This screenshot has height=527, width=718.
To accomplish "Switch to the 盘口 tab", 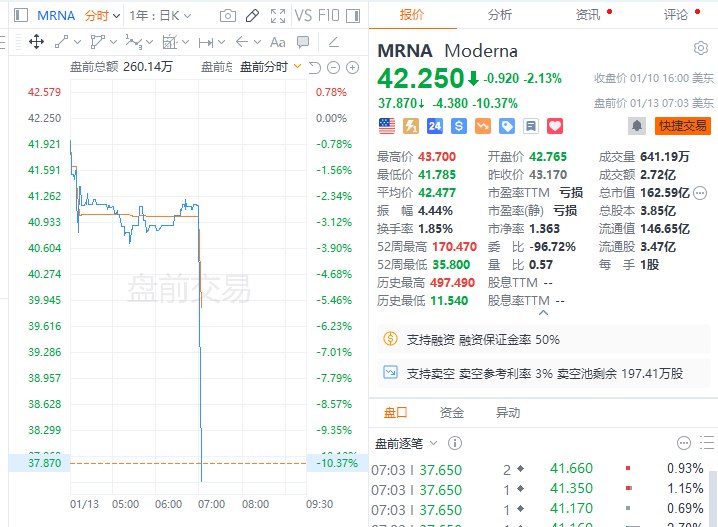I will click(395, 413).
